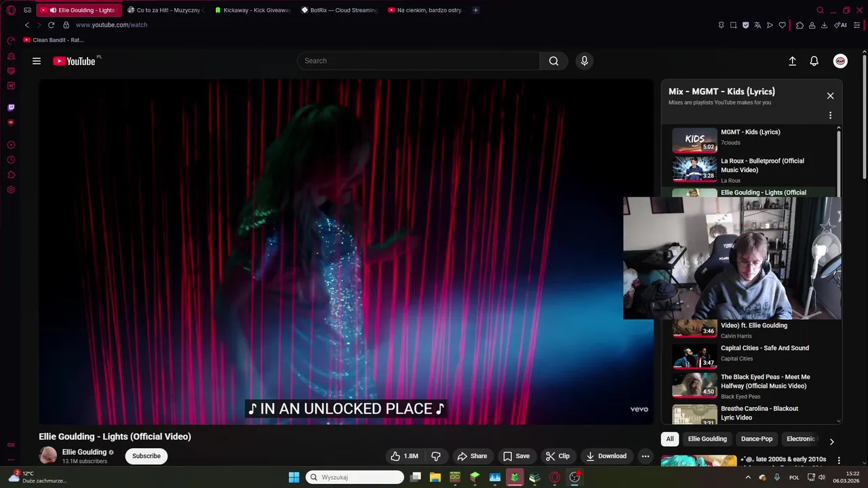Open the browser AI assistant button
This screenshot has height=488, width=868.
[x=841, y=25]
